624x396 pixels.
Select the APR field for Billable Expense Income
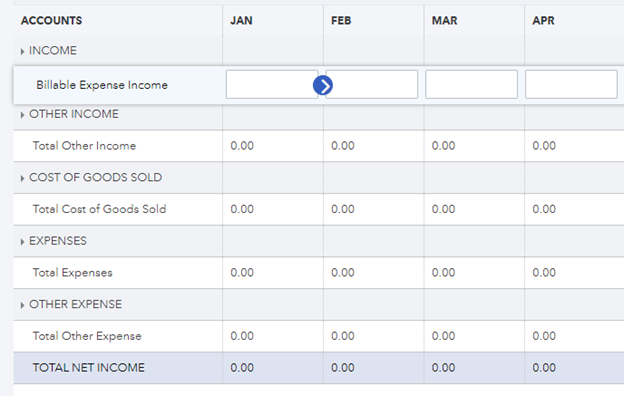click(571, 84)
